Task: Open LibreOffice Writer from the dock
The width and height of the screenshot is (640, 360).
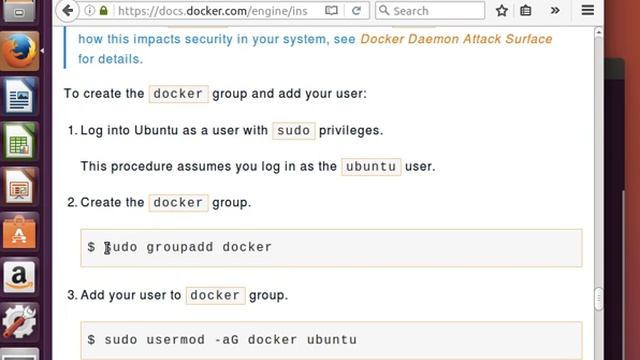Action: tap(20, 96)
